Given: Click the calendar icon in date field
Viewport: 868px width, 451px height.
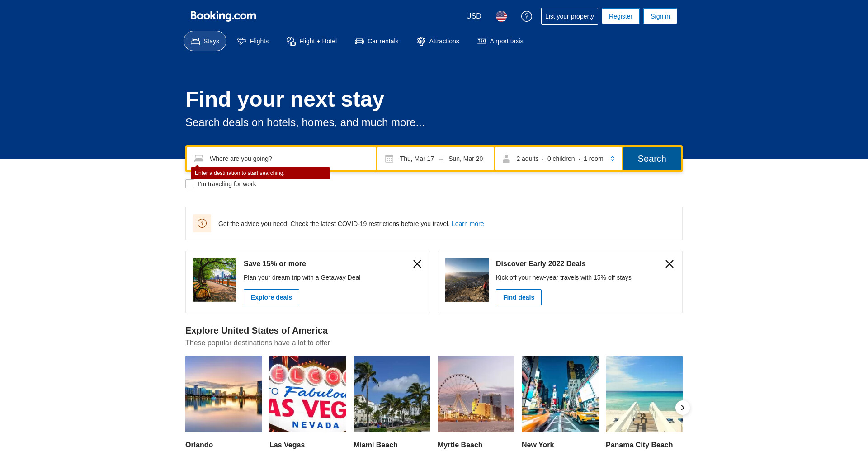Looking at the screenshot, I should pos(389,159).
